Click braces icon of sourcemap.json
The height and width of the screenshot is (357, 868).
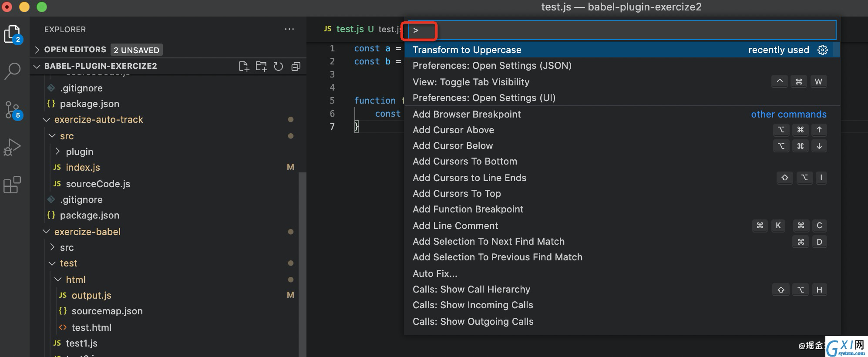[63, 311]
